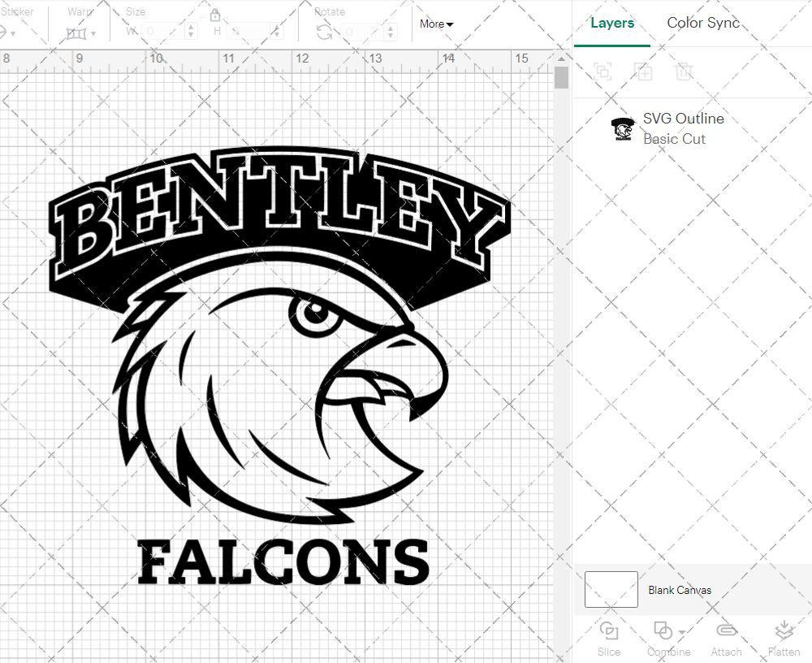812x663 pixels.
Task: Click the Group layers icon
Action: [x=603, y=71]
